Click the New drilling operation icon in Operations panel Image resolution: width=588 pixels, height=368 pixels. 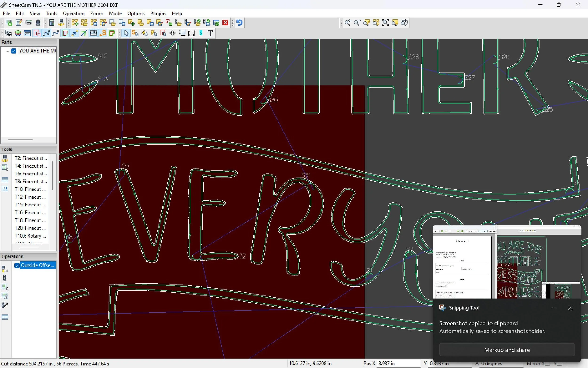pyautogui.click(x=5, y=278)
